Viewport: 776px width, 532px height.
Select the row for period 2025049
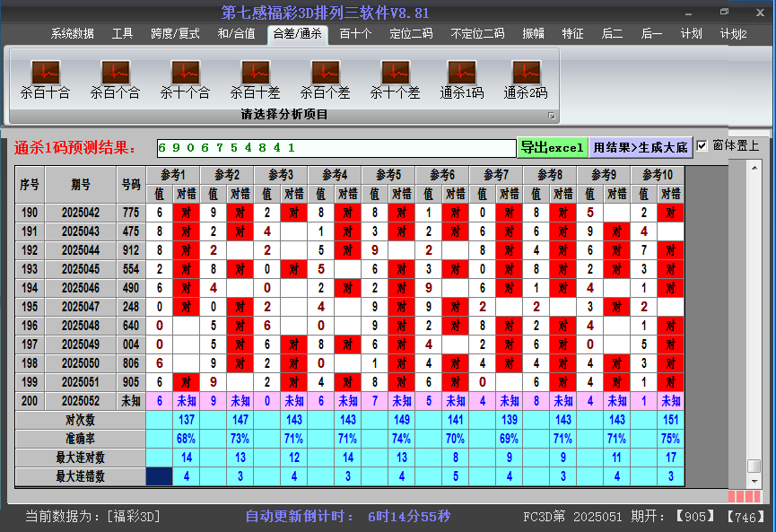[349, 344]
